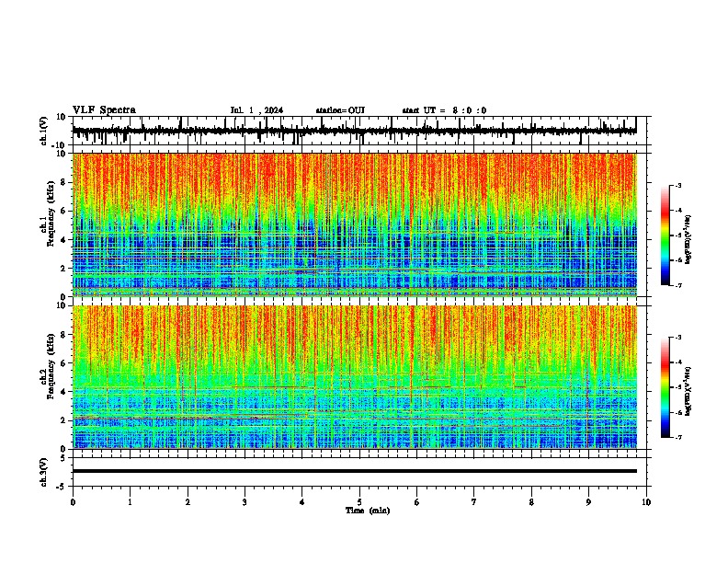Click the ch.3(V) axis label
This screenshot has width=728, height=563.
[x=44, y=472]
